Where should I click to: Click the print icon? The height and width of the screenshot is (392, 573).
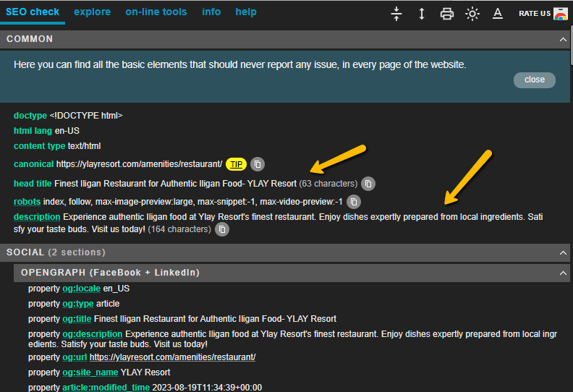[446, 14]
